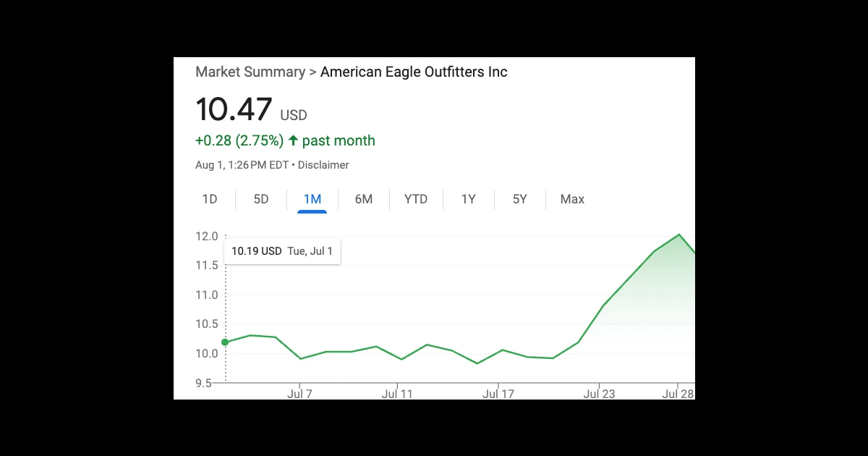Click the American Eagle Outfitters Inc title
This screenshot has width=868, height=456.
pyautogui.click(x=414, y=72)
